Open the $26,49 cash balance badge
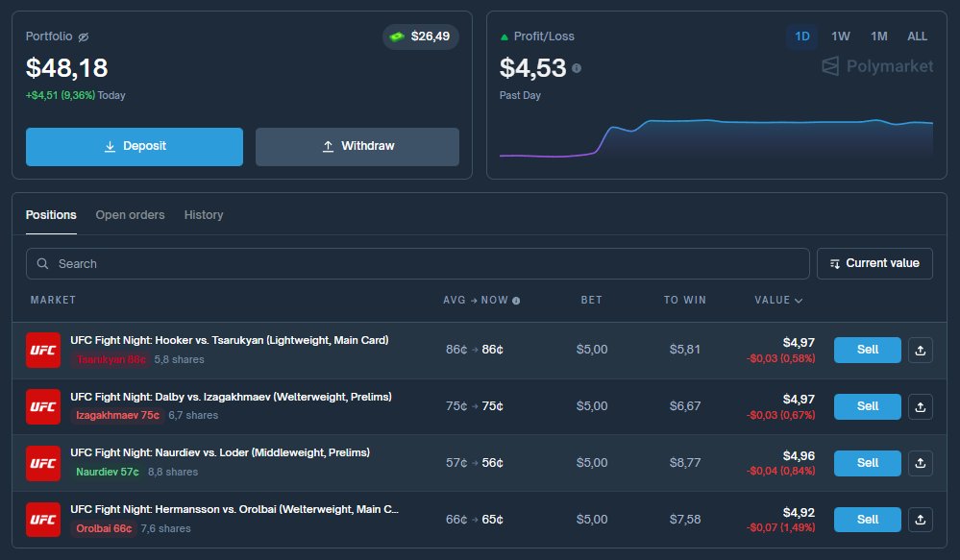Viewport: 960px width, 560px height. 421,37
